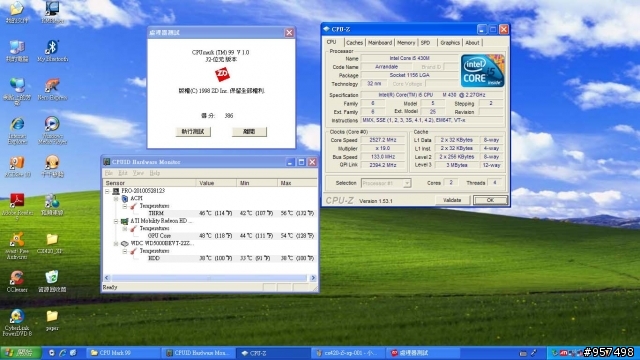Click the red ATI tray icon
640x360 pixels.
click(564, 353)
